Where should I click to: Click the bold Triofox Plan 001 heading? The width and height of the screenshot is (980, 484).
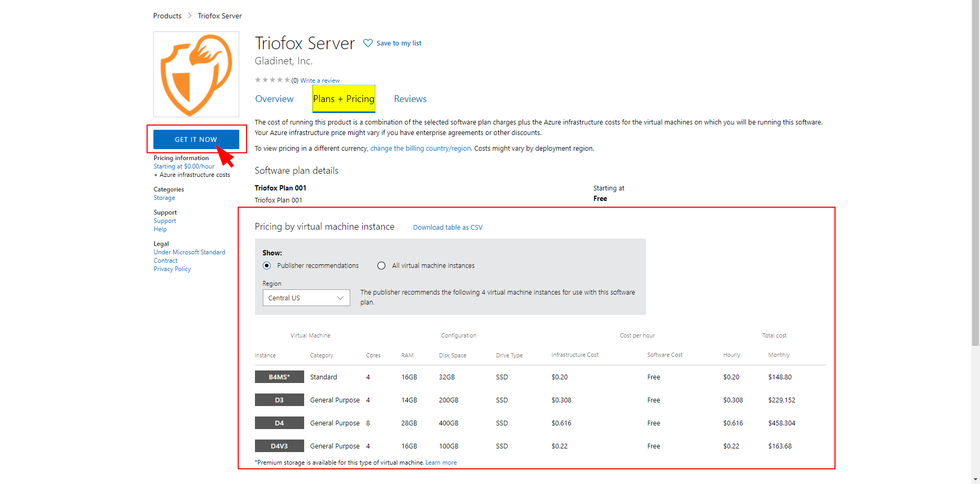pyautogui.click(x=281, y=188)
